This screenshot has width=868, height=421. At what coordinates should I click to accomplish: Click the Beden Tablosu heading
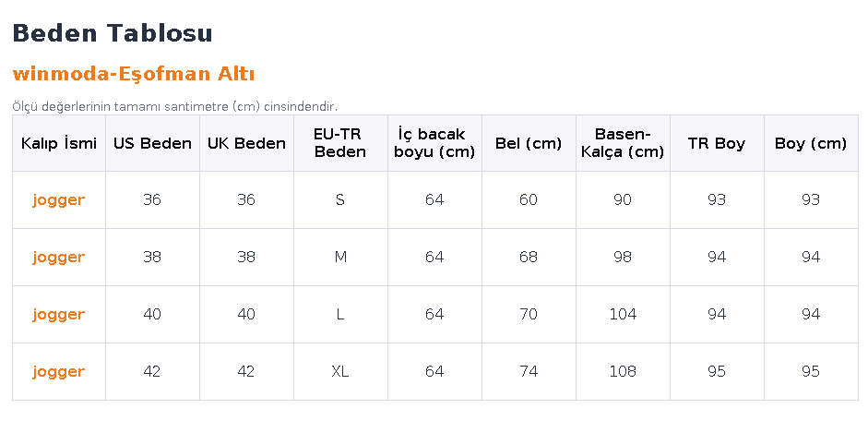(x=113, y=32)
